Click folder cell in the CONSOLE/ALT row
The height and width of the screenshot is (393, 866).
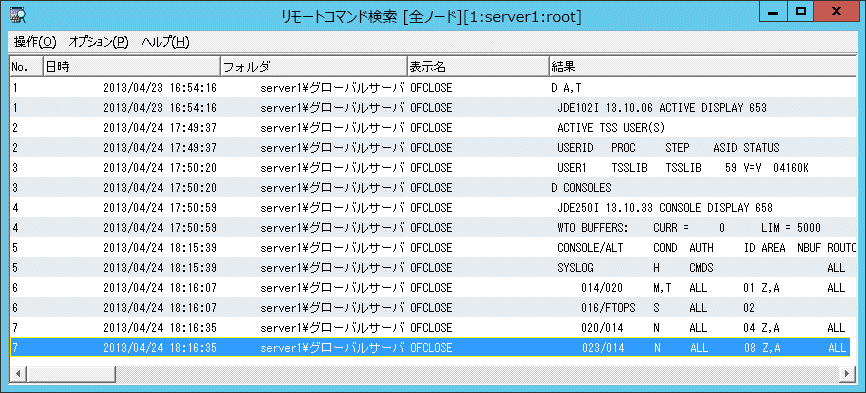point(332,247)
